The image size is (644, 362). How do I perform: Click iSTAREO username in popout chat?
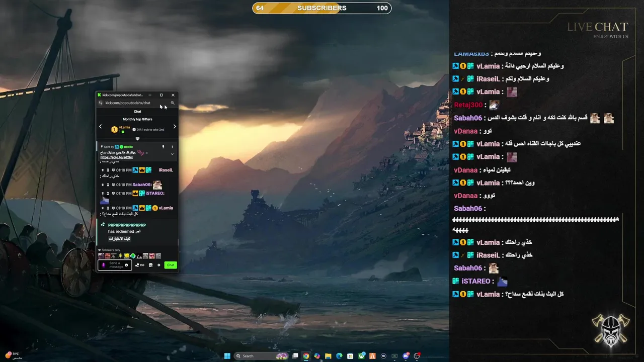pos(155,193)
